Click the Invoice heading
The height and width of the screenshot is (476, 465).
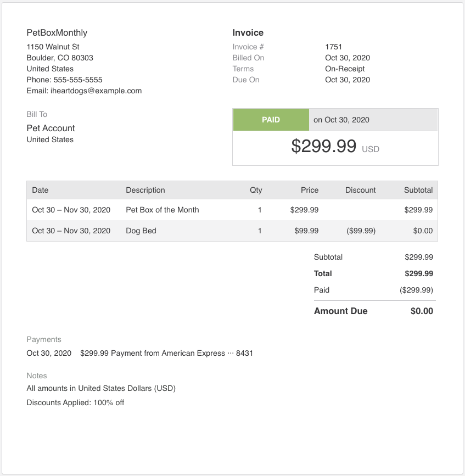248,33
